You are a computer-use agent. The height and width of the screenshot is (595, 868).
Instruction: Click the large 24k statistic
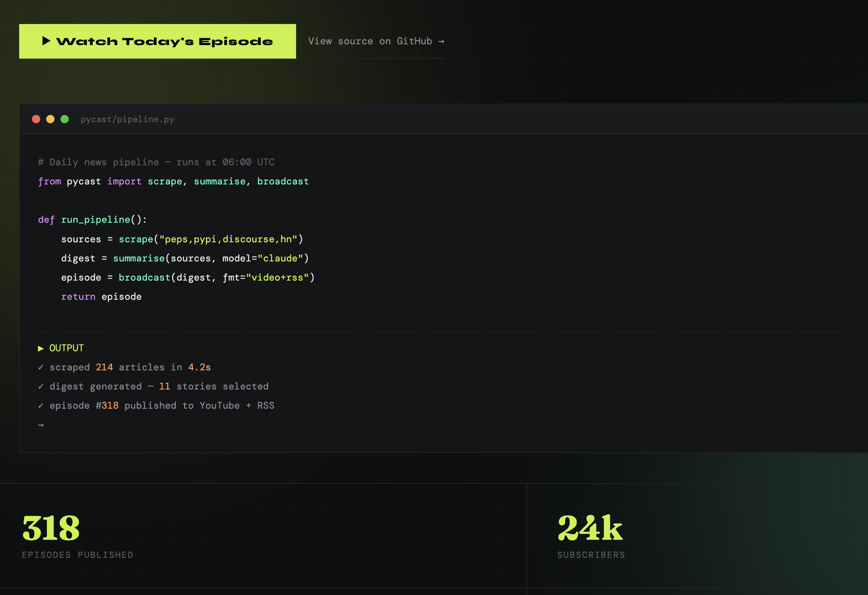590,528
